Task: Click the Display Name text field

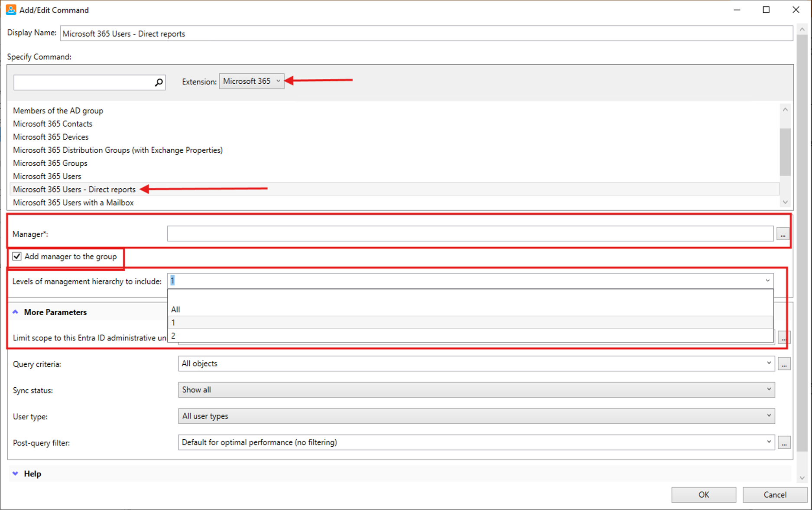Action: pos(426,34)
